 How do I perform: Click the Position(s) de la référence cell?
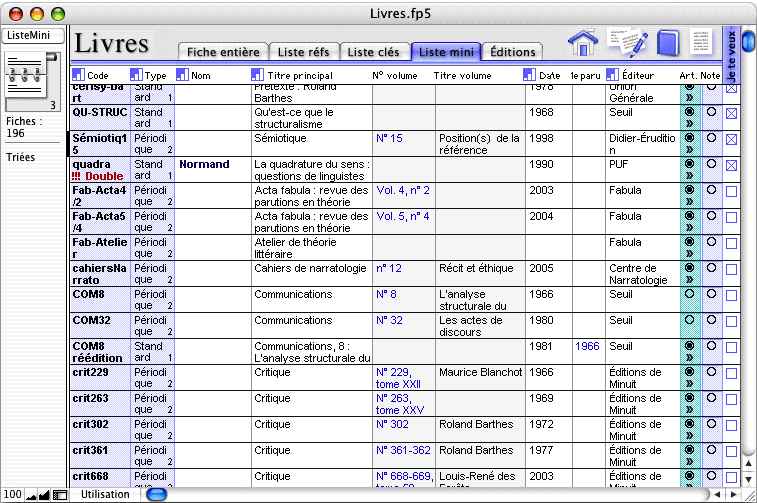coord(479,144)
